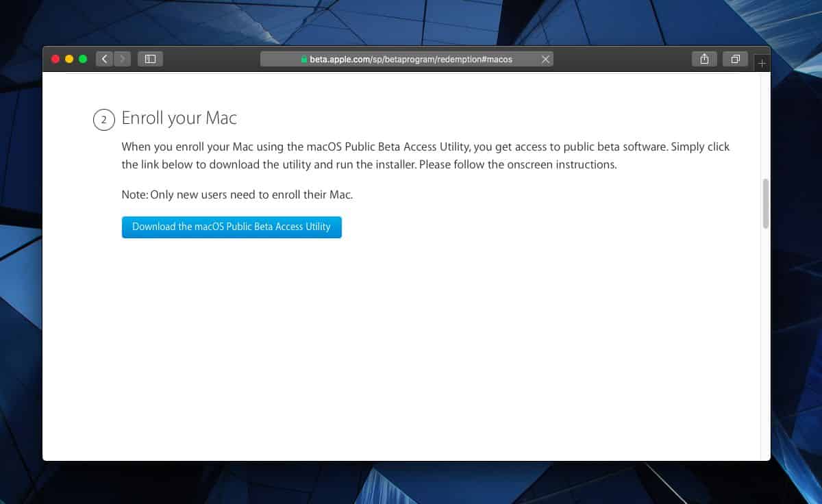822x504 pixels.
Task: Toggle the Safari sidebar
Action: (150, 59)
